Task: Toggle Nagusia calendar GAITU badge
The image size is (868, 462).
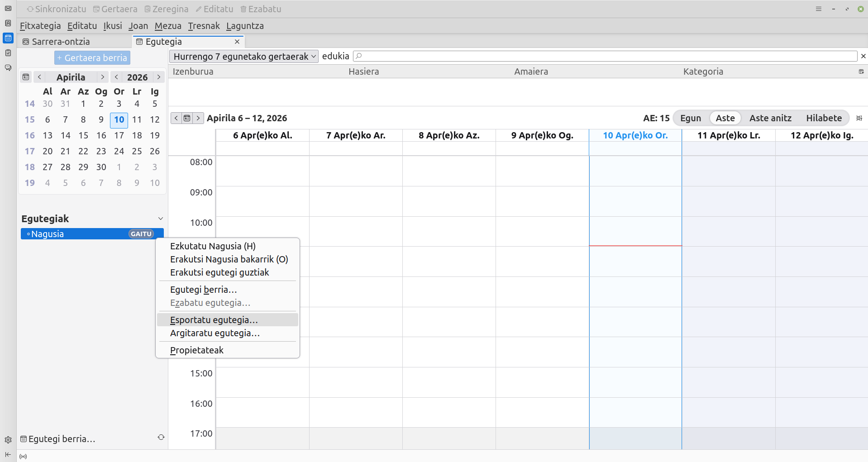Action: click(141, 234)
